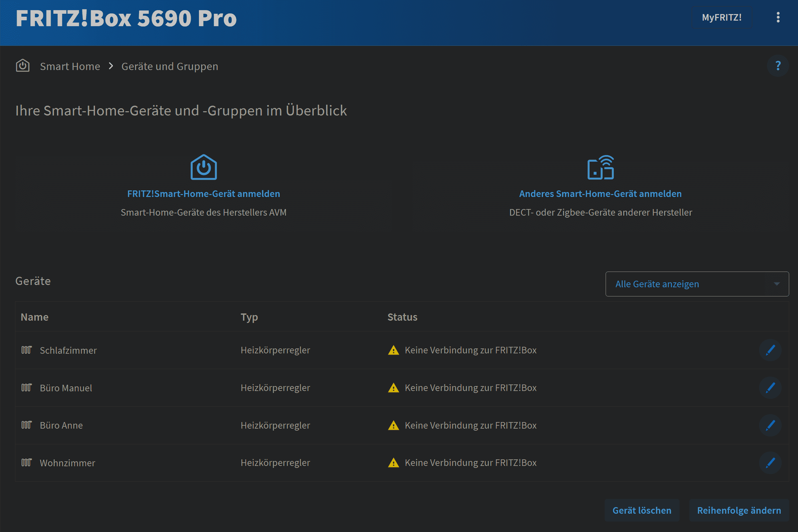Click the Name column header

tap(35, 317)
